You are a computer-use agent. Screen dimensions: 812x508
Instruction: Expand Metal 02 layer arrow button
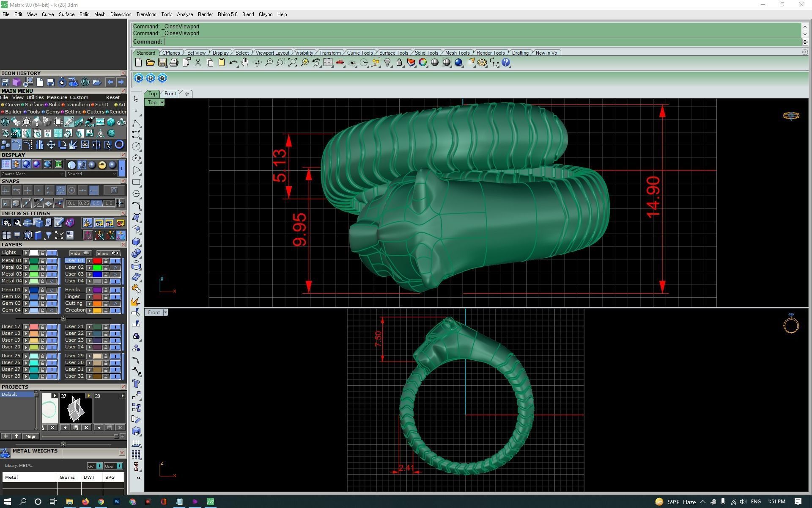click(26, 268)
